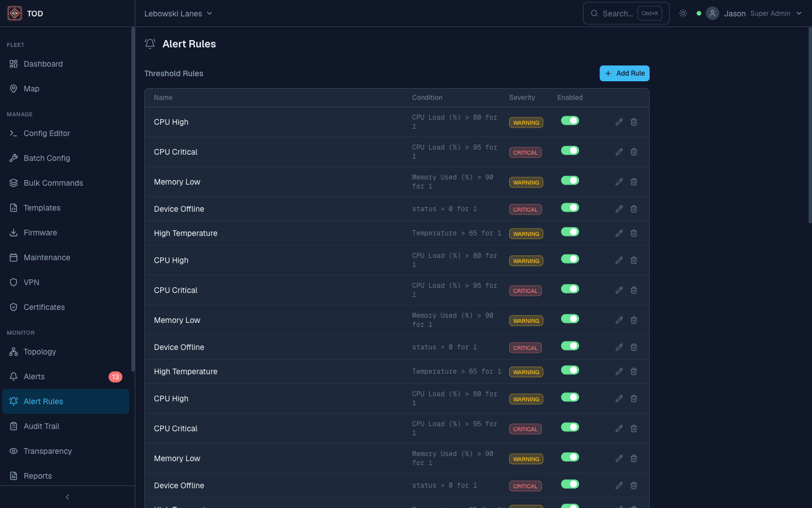Screen dimensions: 812x508
Task: Open Config Editor from the sidebar
Action: [x=47, y=133]
